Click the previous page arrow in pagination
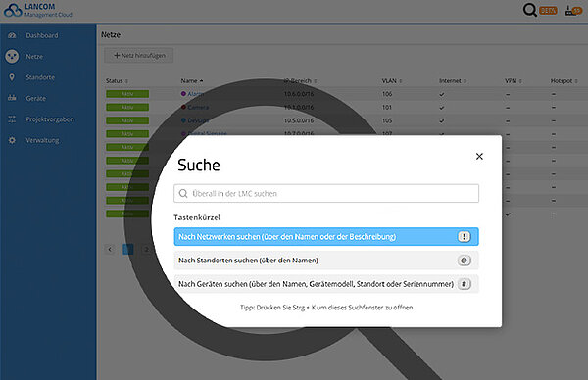 click(110, 249)
